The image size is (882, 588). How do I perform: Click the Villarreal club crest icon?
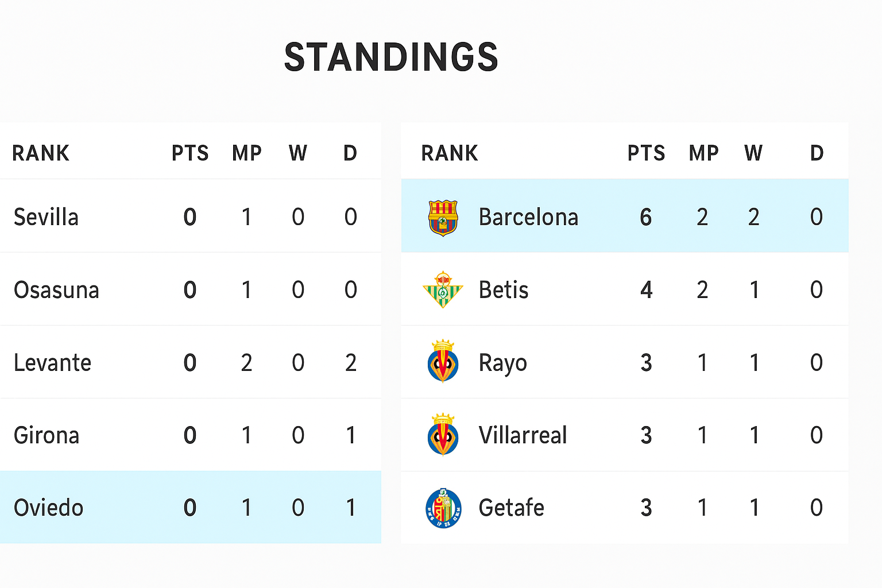(x=443, y=435)
